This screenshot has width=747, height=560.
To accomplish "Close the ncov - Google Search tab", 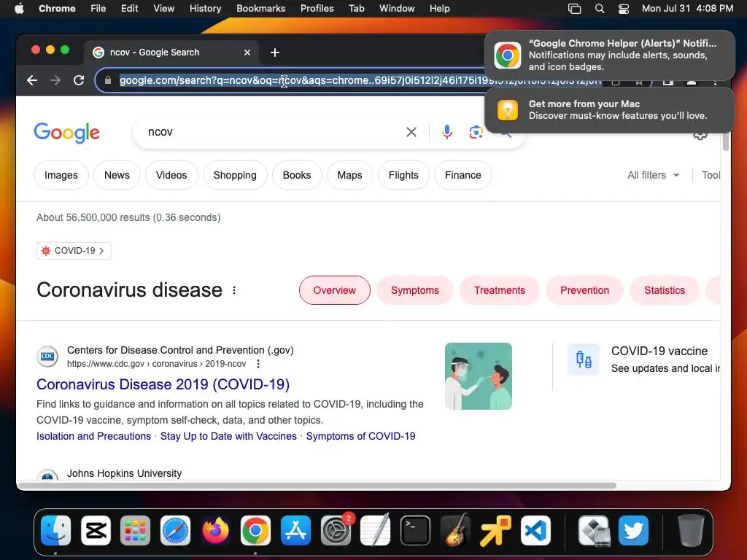I will click(247, 52).
